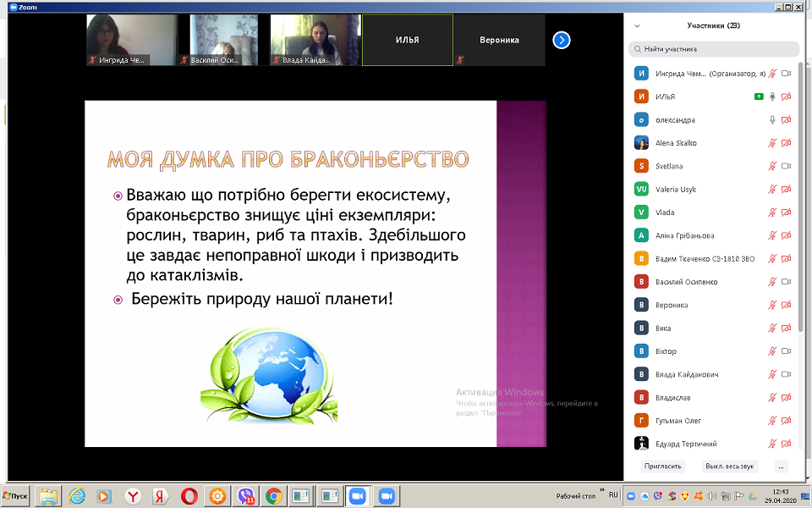Open the more options ellipsis button
This screenshot has height=508, width=812.
[x=781, y=466]
